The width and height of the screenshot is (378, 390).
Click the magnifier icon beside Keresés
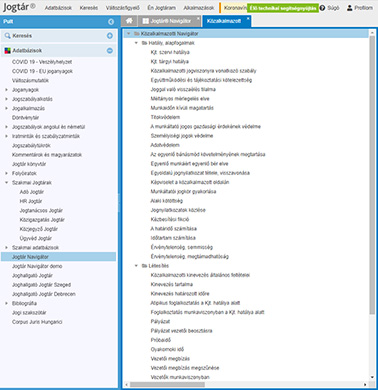tap(8, 36)
